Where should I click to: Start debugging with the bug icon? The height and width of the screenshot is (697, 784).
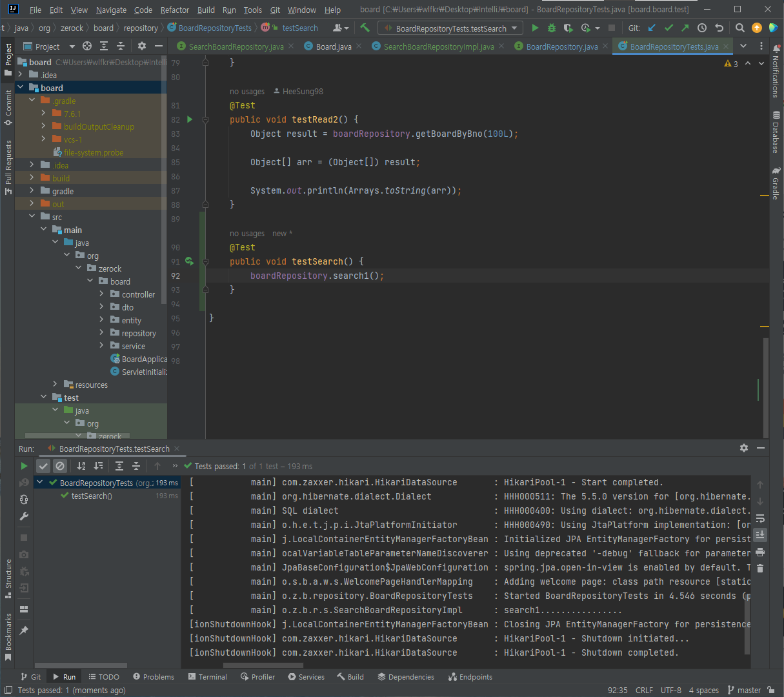point(552,28)
